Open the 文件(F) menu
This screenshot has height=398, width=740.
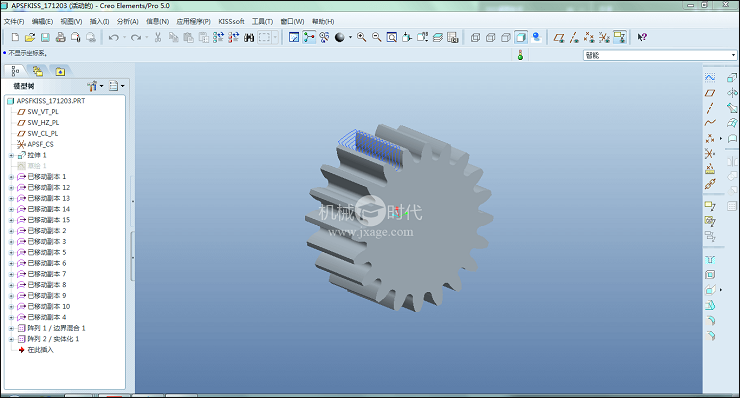14,22
